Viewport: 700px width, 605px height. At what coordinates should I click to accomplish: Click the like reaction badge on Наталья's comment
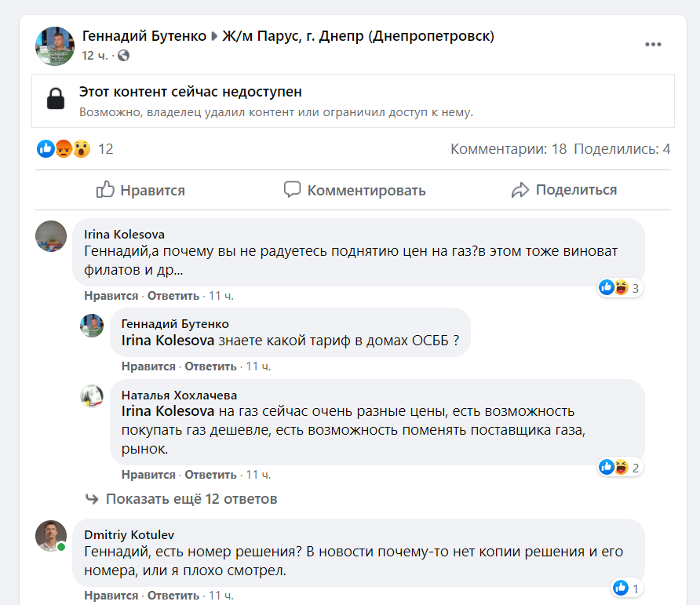606,467
